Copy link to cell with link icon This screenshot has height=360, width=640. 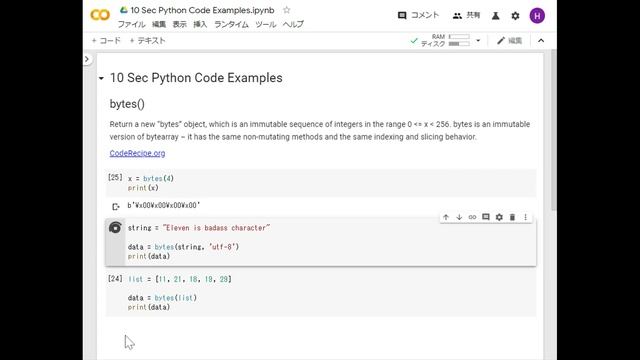coord(472,217)
